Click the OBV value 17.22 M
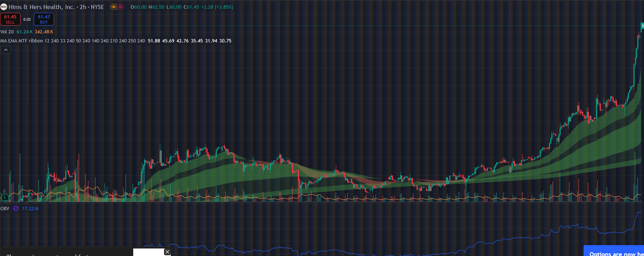644x256 pixels. click(30, 209)
